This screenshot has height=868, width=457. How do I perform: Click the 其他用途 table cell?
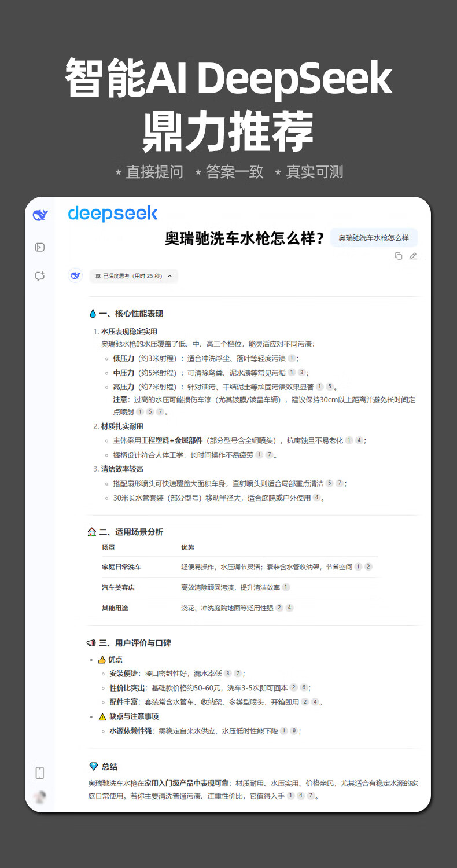tap(115, 608)
